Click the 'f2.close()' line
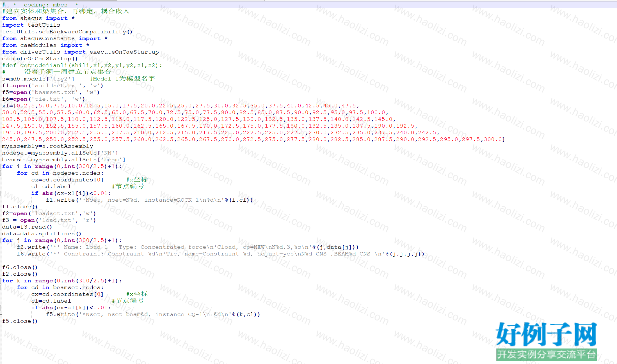 [20, 274]
